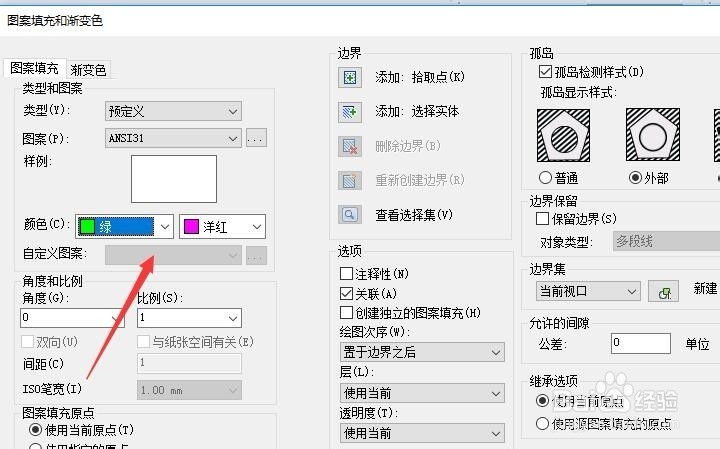This screenshot has width=720, height=449.
Task: Open the 层(L) layer dropdown
Action: click(422, 393)
